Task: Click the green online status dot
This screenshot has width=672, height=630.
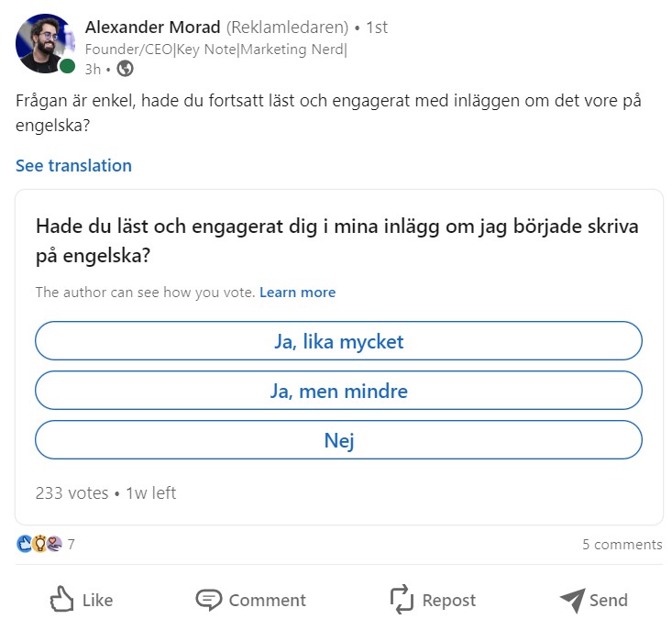Action: (x=68, y=66)
